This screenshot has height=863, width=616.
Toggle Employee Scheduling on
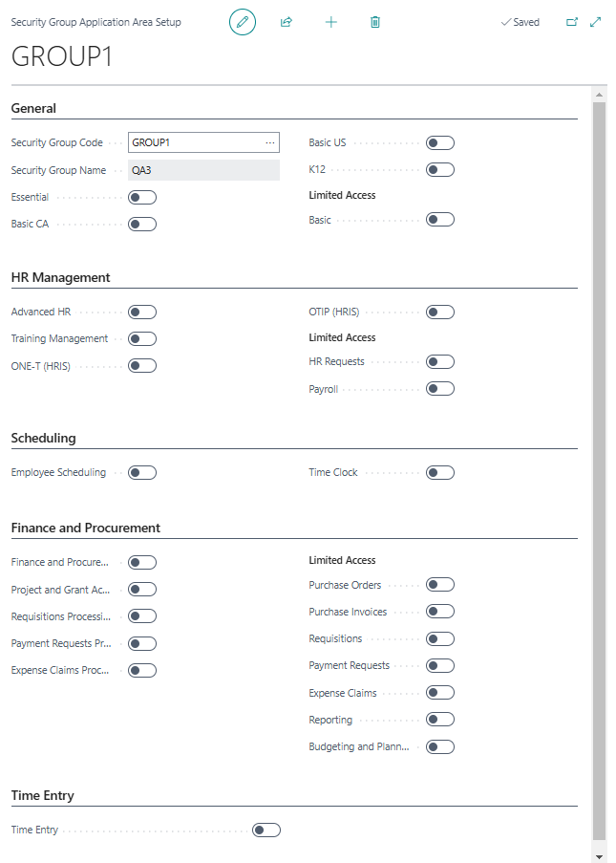[x=141, y=472]
